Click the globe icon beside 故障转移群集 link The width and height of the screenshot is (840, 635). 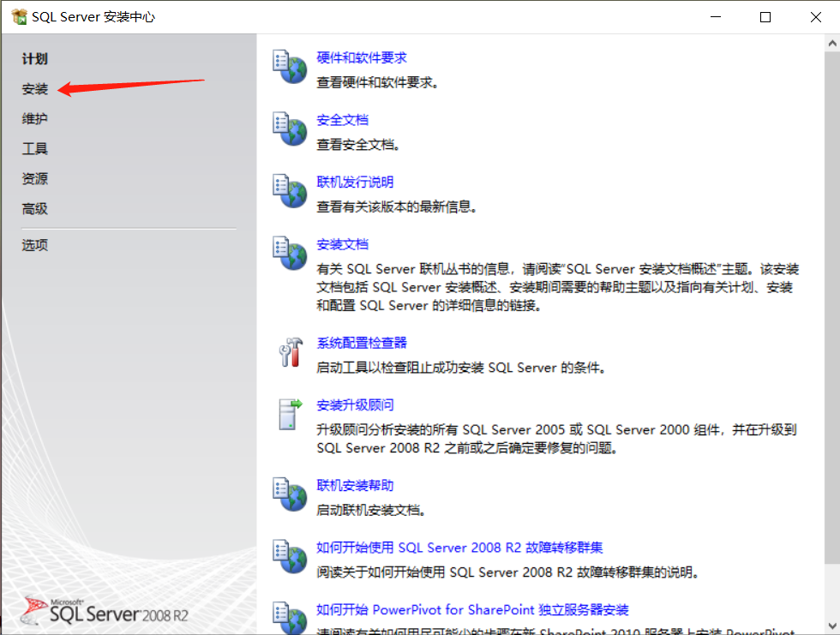(290, 556)
